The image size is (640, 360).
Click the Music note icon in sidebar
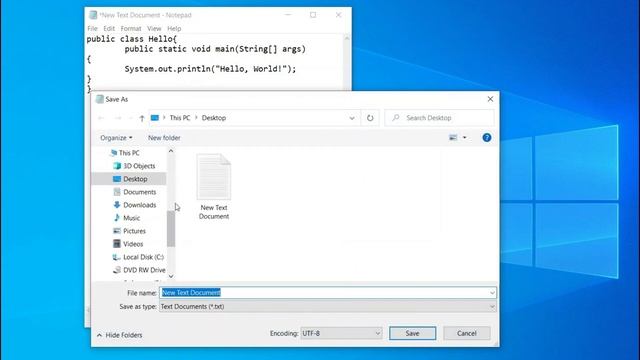point(117,218)
